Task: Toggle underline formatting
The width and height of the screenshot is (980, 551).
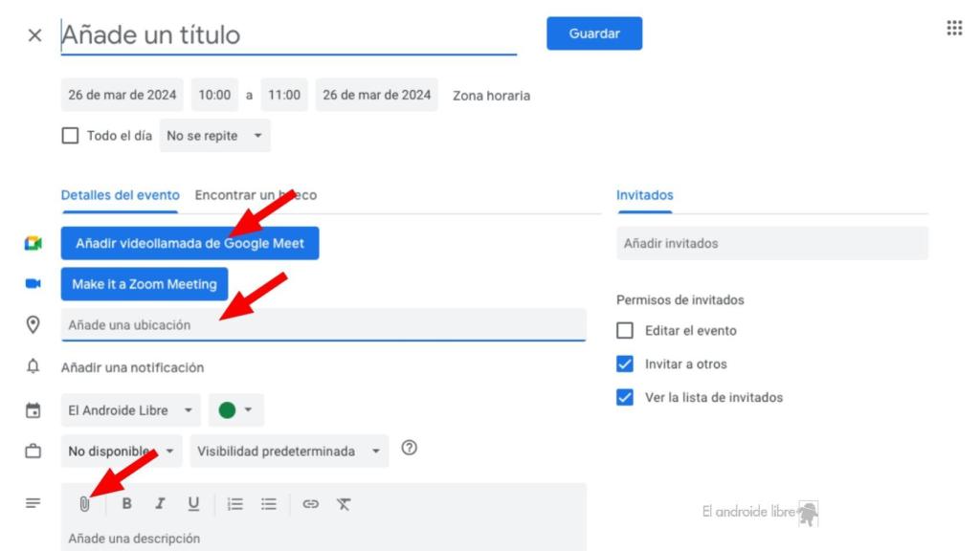Action: tap(193, 503)
